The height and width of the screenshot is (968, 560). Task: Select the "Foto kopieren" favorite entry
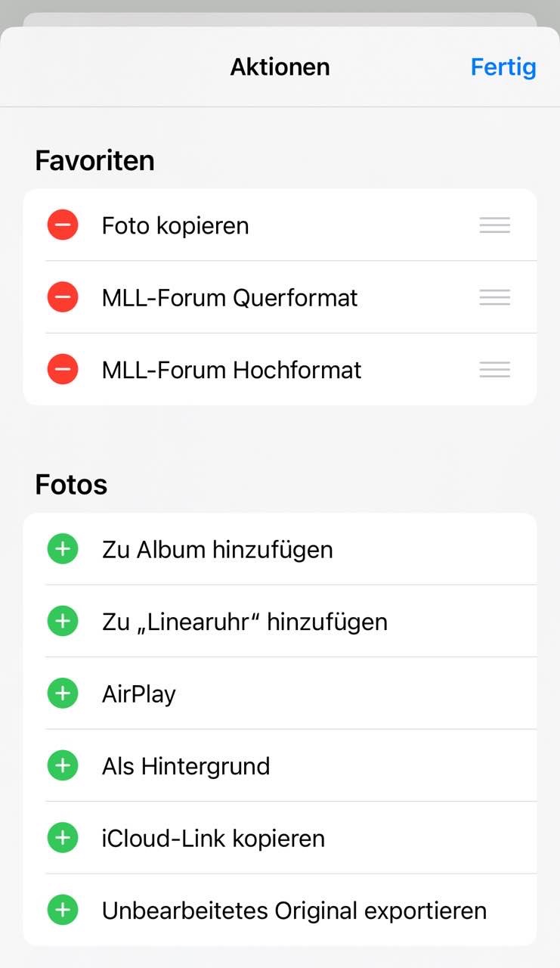click(x=175, y=225)
